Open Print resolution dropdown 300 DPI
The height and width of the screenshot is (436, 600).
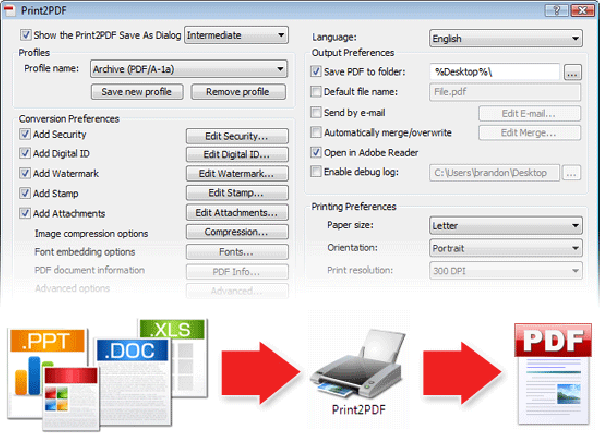tap(506, 271)
